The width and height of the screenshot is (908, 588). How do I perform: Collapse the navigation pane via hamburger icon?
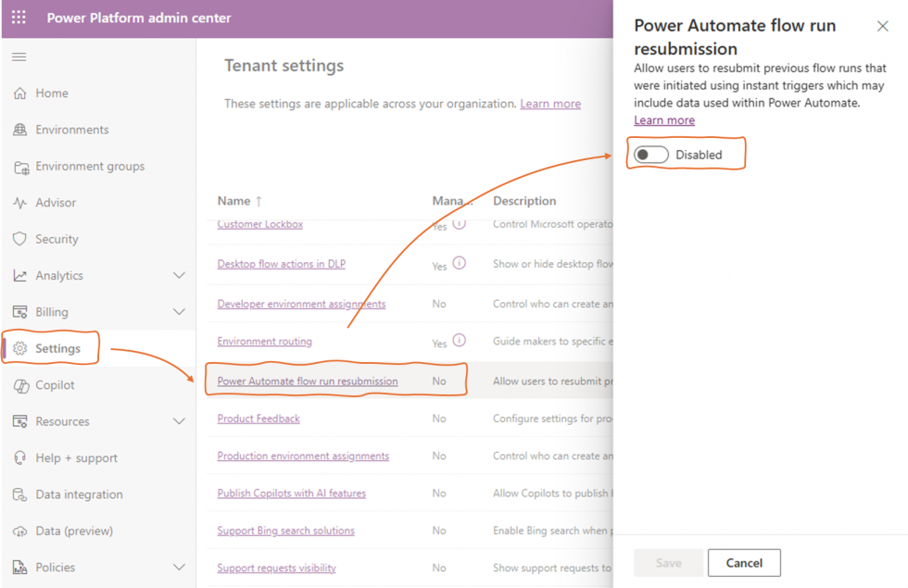(x=19, y=56)
